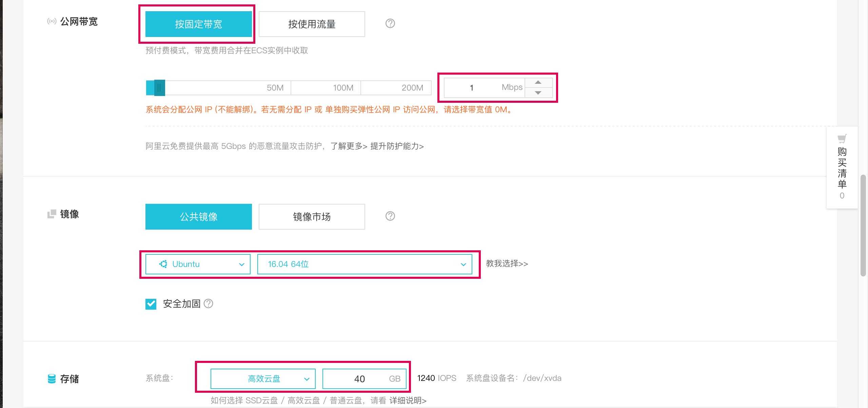Click the shopping cart icon
The image size is (868, 408).
click(842, 139)
